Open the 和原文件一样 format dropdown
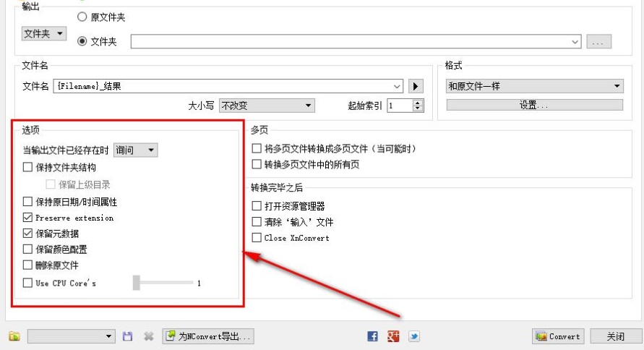The width and height of the screenshot is (644, 350). (535, 86)
